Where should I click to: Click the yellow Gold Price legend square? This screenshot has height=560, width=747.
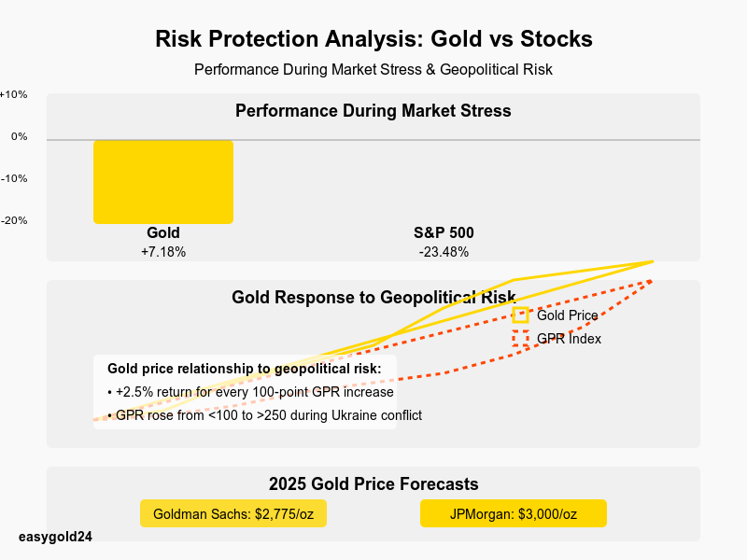coord(521,315)
